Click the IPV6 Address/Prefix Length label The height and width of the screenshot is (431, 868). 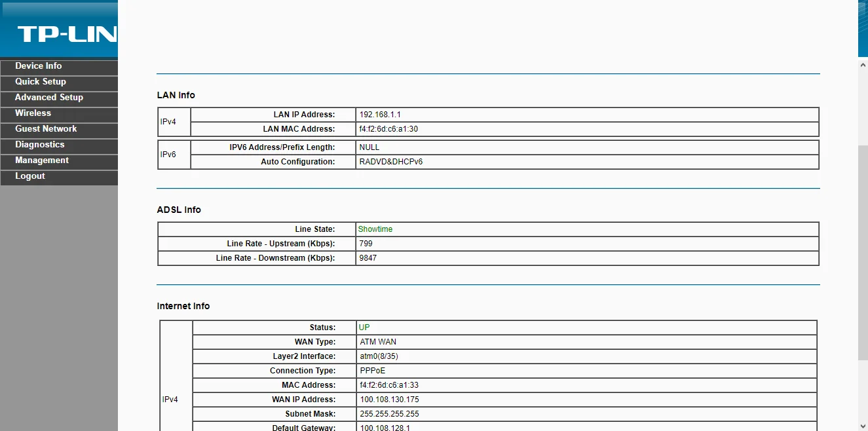pos(282,147)
